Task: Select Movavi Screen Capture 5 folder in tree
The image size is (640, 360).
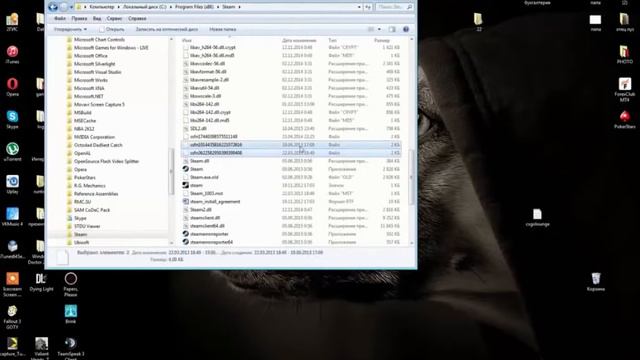Action: tap(99, 104)
